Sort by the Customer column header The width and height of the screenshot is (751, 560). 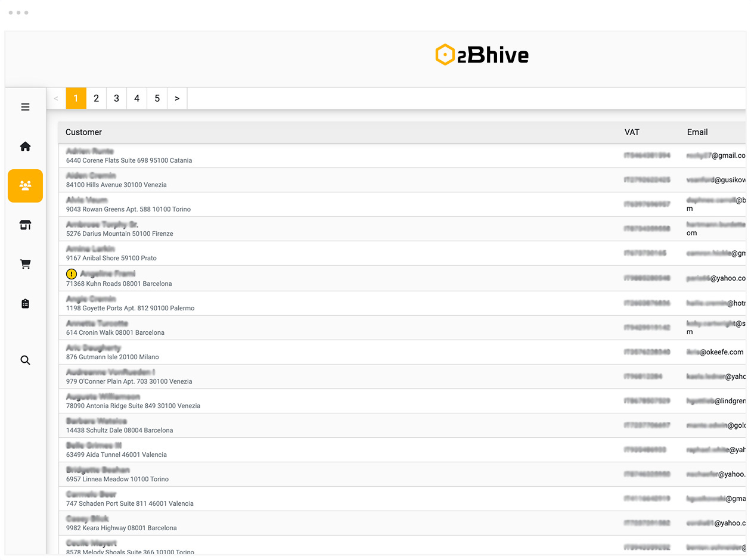(x=83, y=132)
